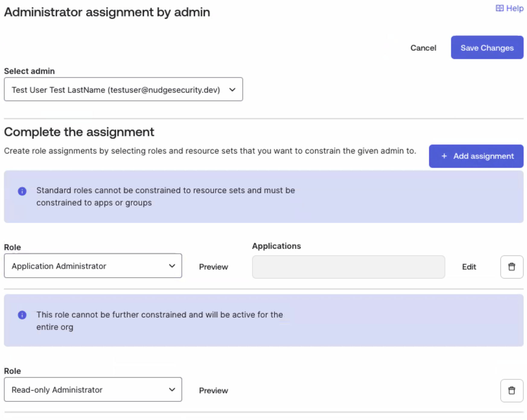This screenshot has height=420, width=527.
Task: Click the chevron in Select admin box
Action: pyautogui.click(x=232, y=90)
